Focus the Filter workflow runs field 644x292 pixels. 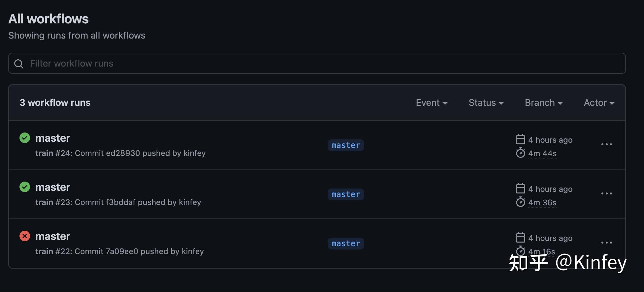coord(317,63)
